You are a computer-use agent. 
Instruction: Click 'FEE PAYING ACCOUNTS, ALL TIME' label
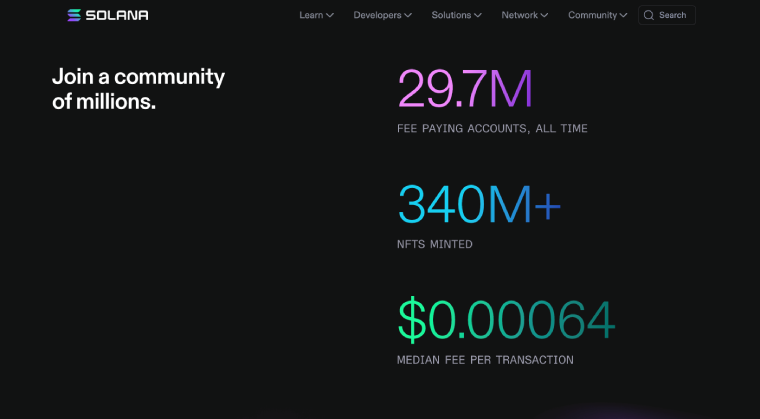point(492,129)
